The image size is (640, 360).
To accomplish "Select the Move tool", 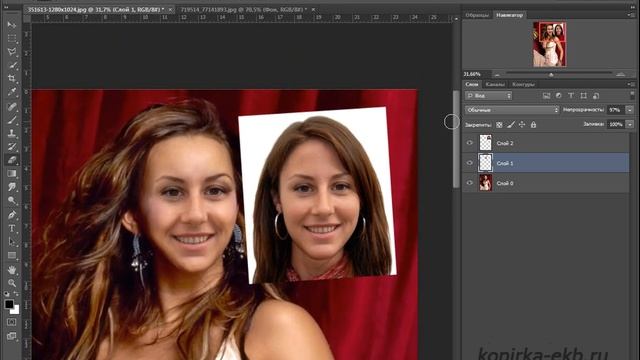I will click(x=12, y=25).
